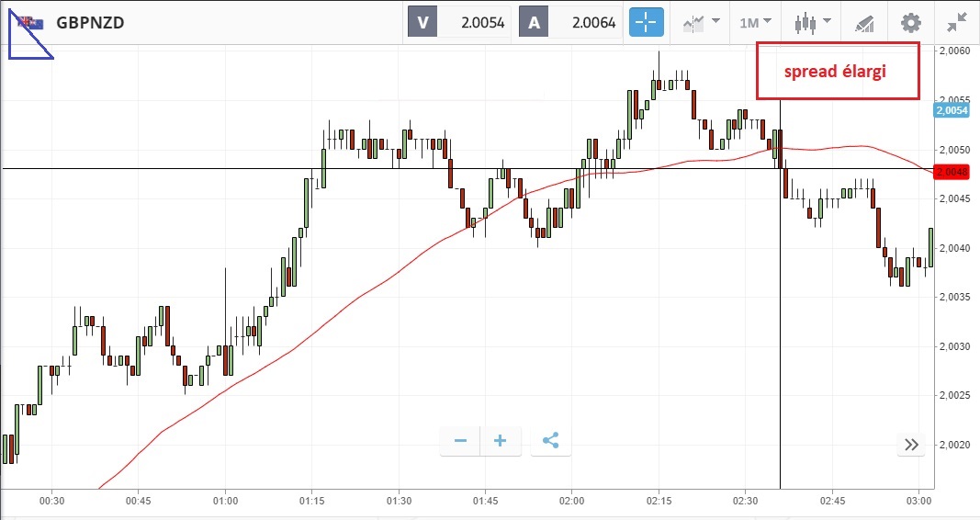Toggle the crosshair cursor tool

(x=646, y=23)
